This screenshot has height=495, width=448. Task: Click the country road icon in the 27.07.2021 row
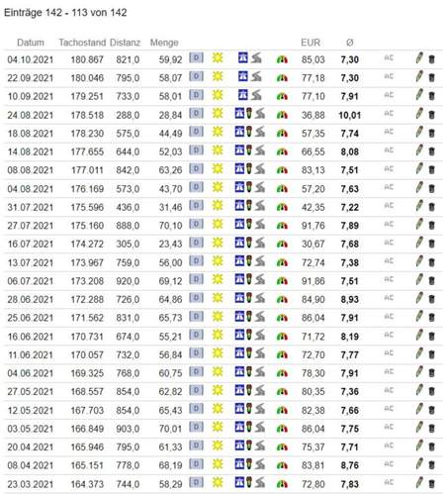260,224
